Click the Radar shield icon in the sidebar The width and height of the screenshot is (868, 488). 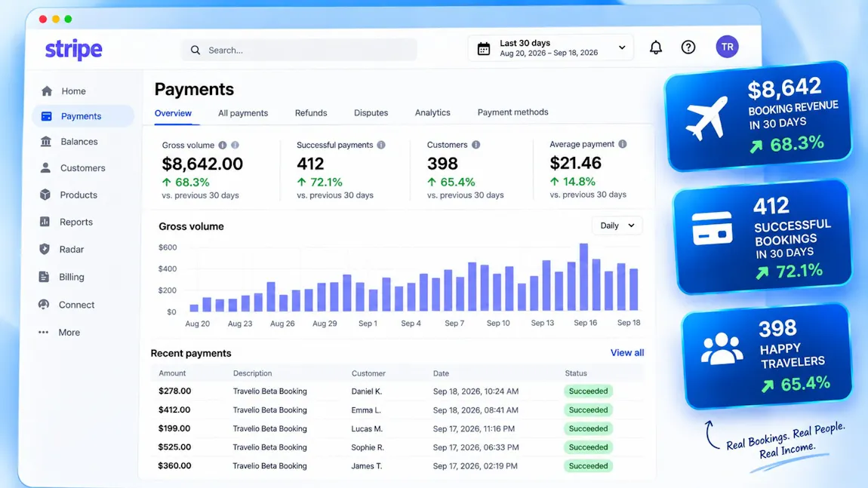[x=45, y=249]
